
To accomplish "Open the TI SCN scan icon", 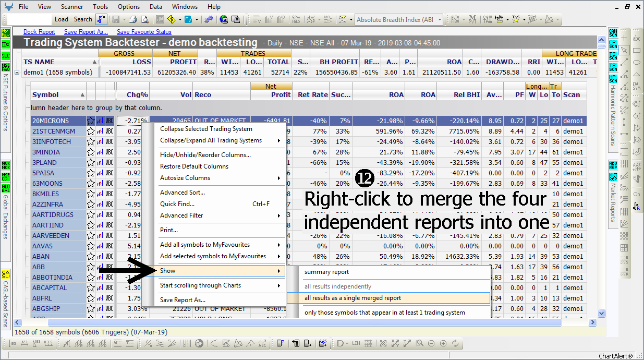I will (x=613, y=56).
